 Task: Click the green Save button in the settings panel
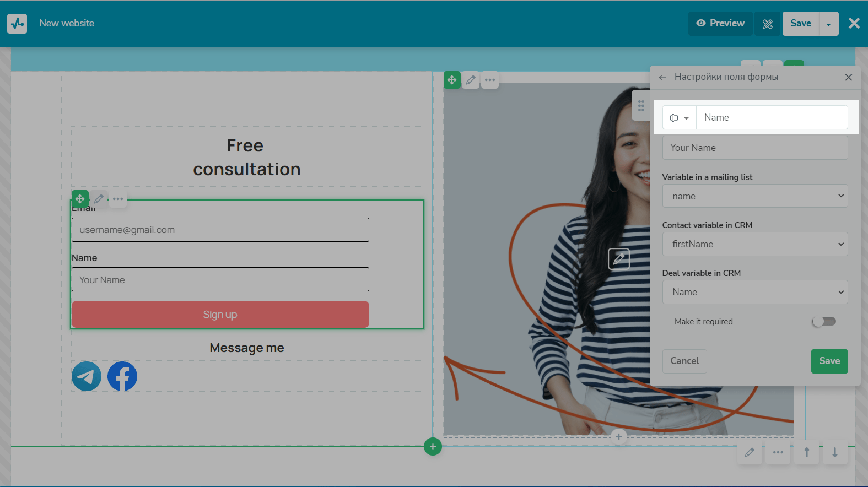click(829, 361)
